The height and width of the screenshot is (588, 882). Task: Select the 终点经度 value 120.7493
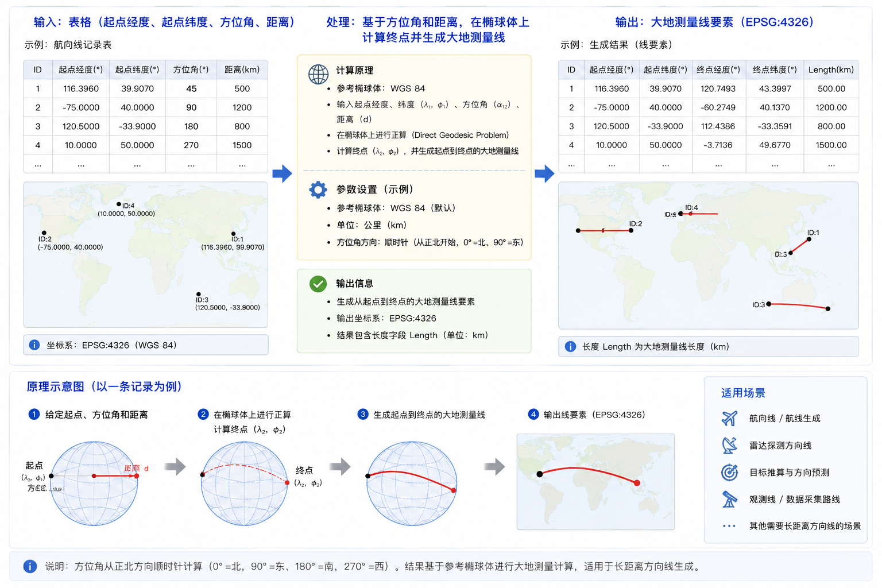coord(718,88)
